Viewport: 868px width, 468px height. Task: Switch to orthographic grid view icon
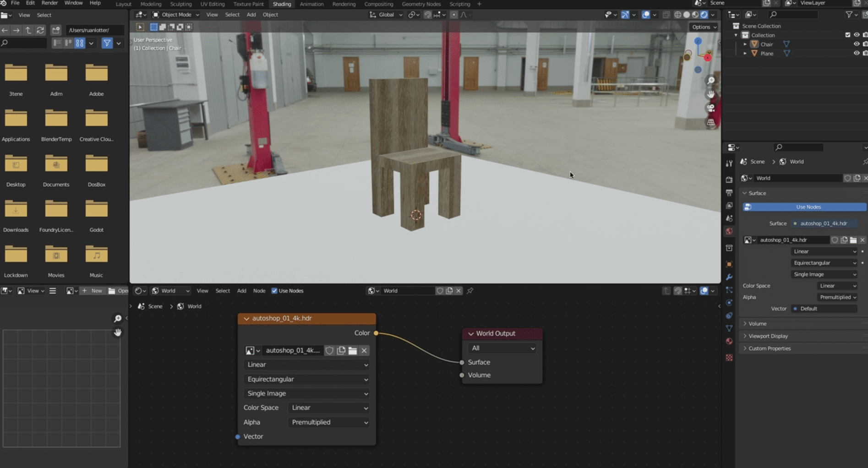pyautogui.click(x=711, y=122)
